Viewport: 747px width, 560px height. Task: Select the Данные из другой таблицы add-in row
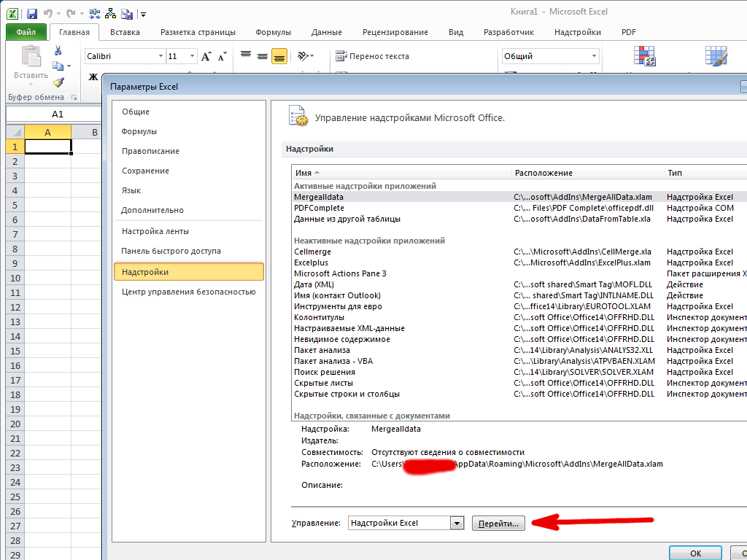coord(519,219)
